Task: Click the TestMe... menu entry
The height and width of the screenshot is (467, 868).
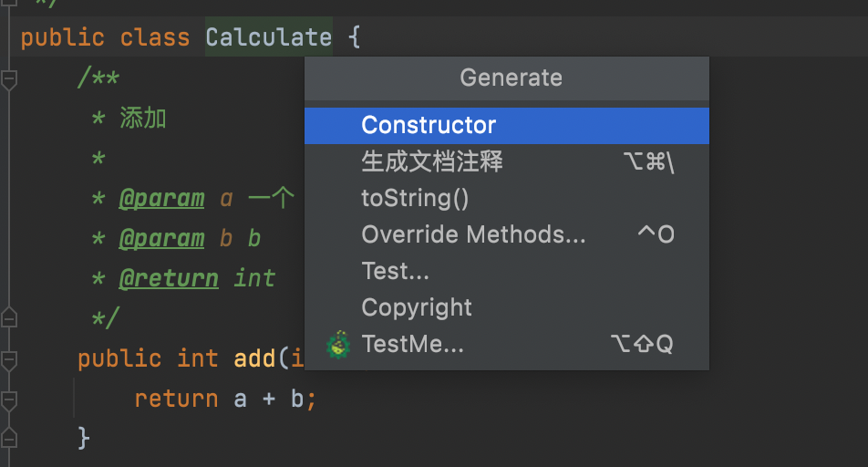Action: click(x=412, y=345)
